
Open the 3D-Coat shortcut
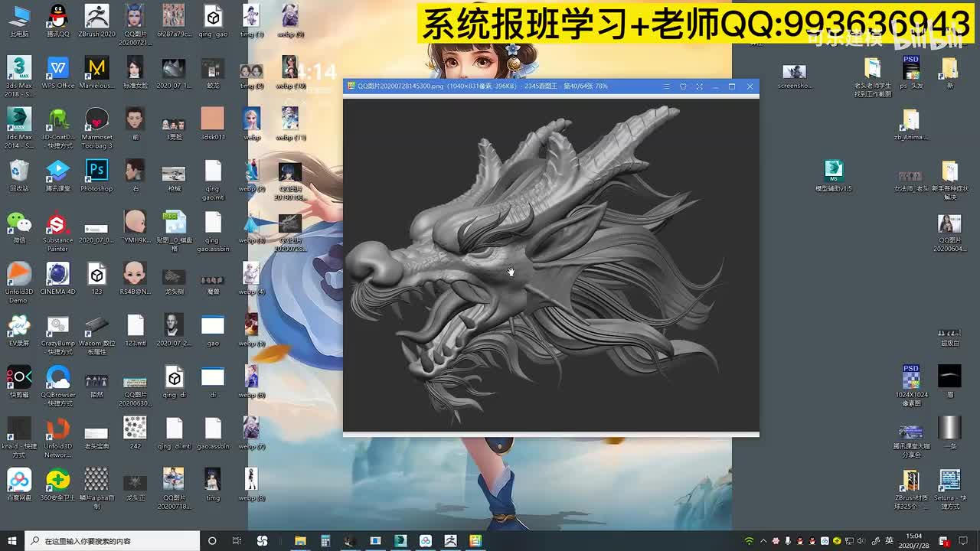(57, 128)
